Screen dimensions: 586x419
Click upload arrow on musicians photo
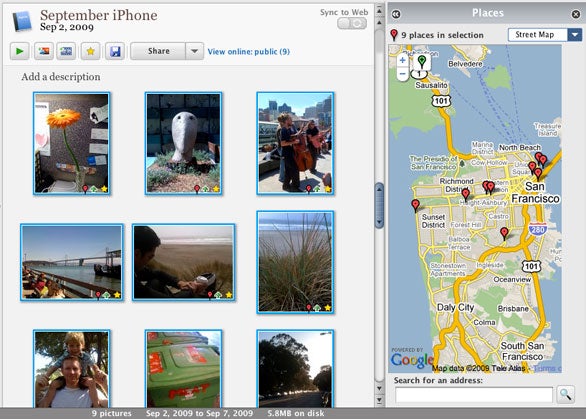(318, 190)
